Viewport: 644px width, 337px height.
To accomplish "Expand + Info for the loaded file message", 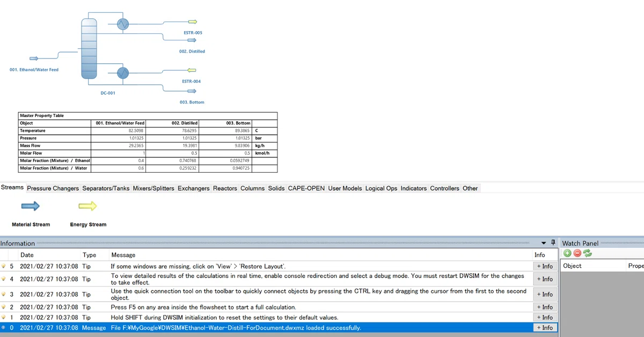I will coord(545,327).
